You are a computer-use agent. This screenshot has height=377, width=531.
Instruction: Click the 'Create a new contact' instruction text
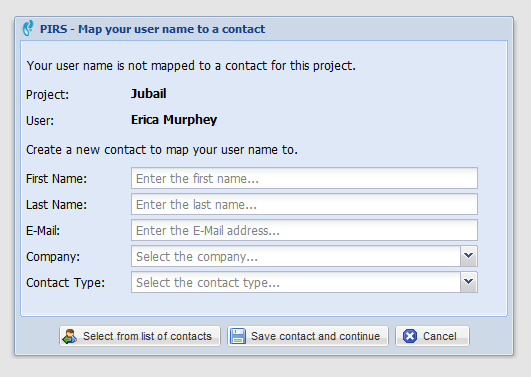(x=162, y=150)
